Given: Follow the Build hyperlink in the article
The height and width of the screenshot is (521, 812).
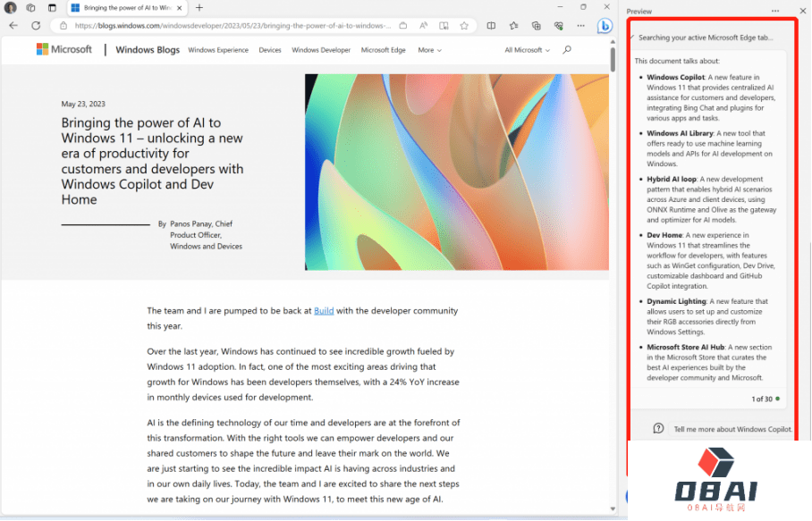Looking at the screenshot, I should (324, 311).
